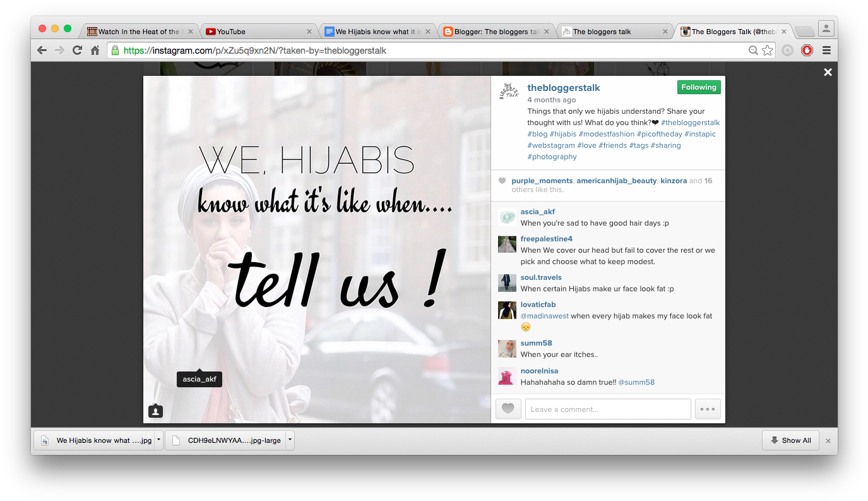Open ascia_akf commenter profile avatar
Image resolution: width=868 pixels, height=501 pixels.
pyautogui.click(x=507, y=217)
